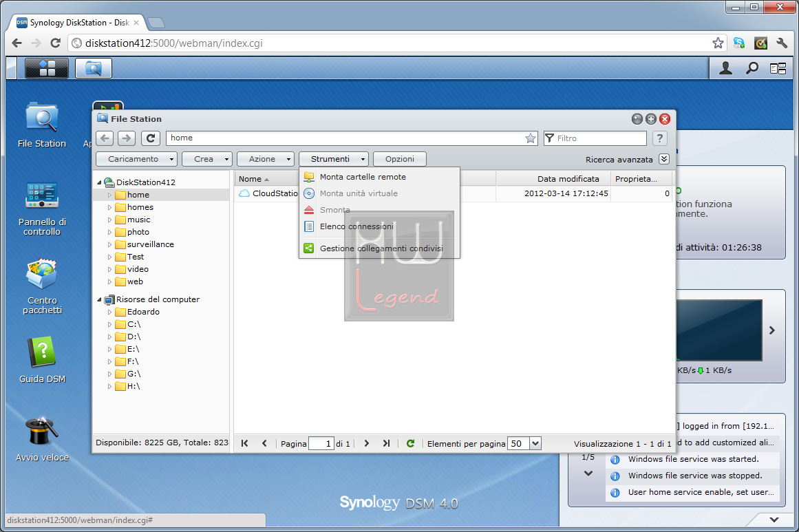Click the Opzioni button
The width and height of the screenshot is (799, 532).
399,159
